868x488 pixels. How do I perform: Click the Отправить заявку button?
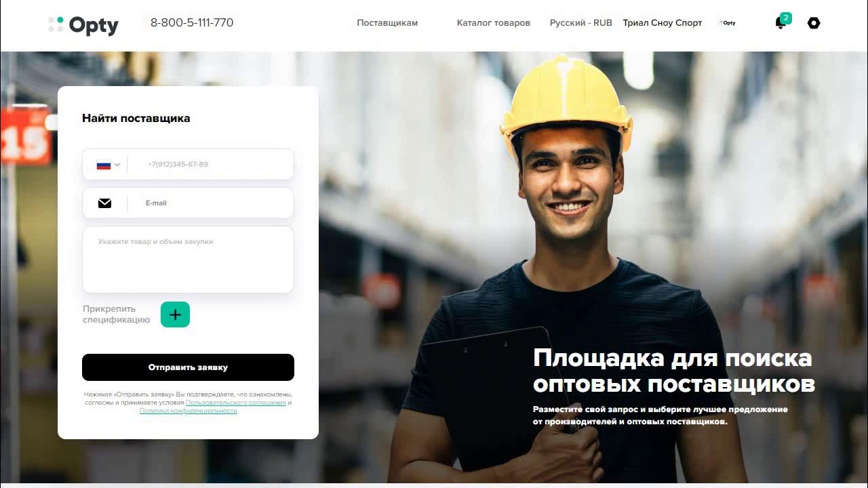pos(188,367)
